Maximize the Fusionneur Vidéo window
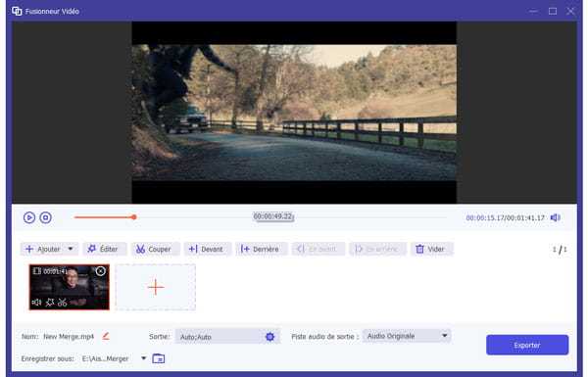The width and height of the screenshot is (588, 377). pos(553,11)
